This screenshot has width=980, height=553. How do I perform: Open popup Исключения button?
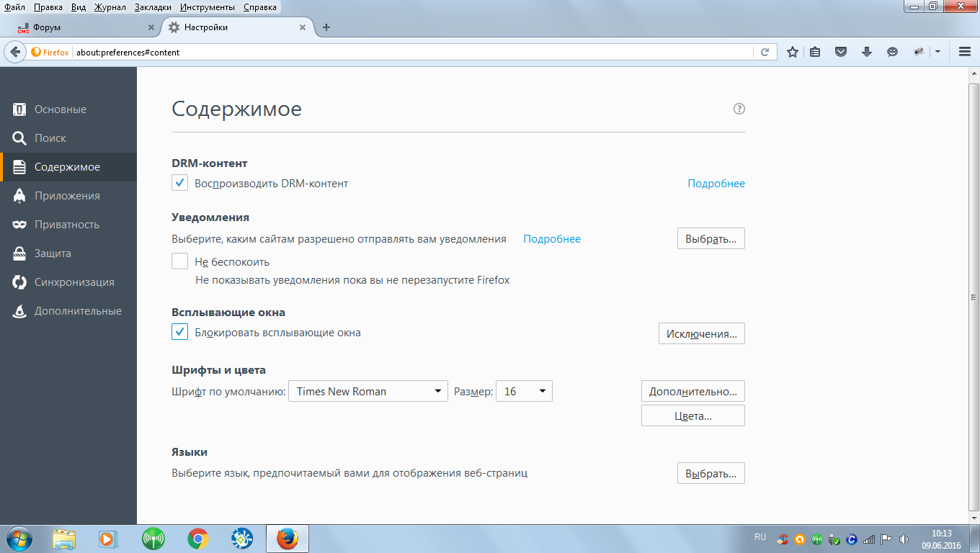click(702, 333)
